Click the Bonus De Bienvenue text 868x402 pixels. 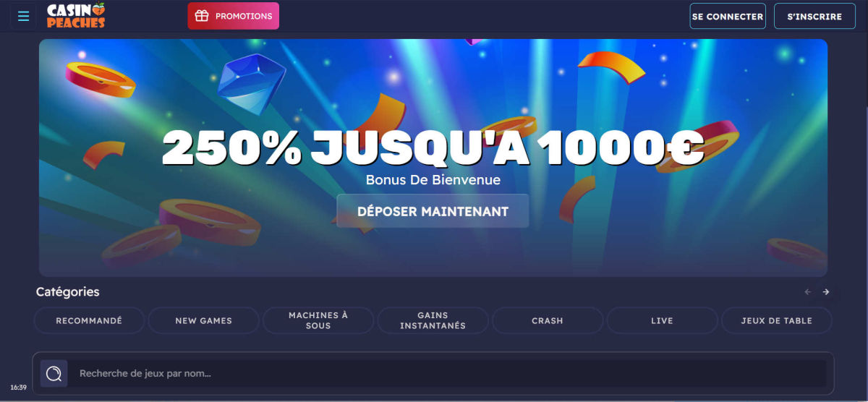(433, 180)
